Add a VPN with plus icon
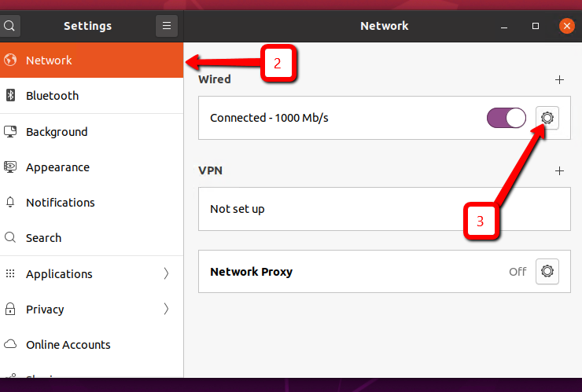582x392 pixels. [559, 170]
